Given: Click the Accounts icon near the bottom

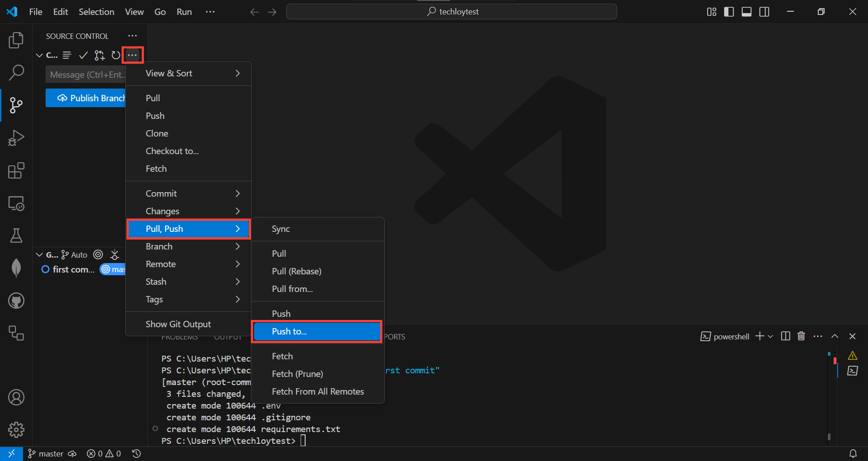Looking at the screenshot, I should [16, 397].
